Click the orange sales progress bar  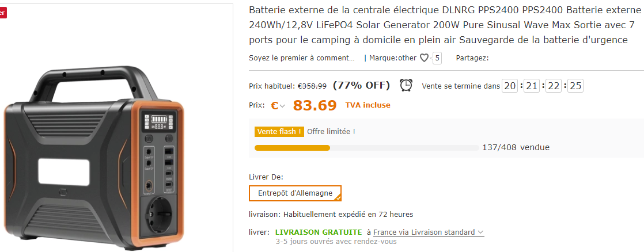click(x=293, y=147)
